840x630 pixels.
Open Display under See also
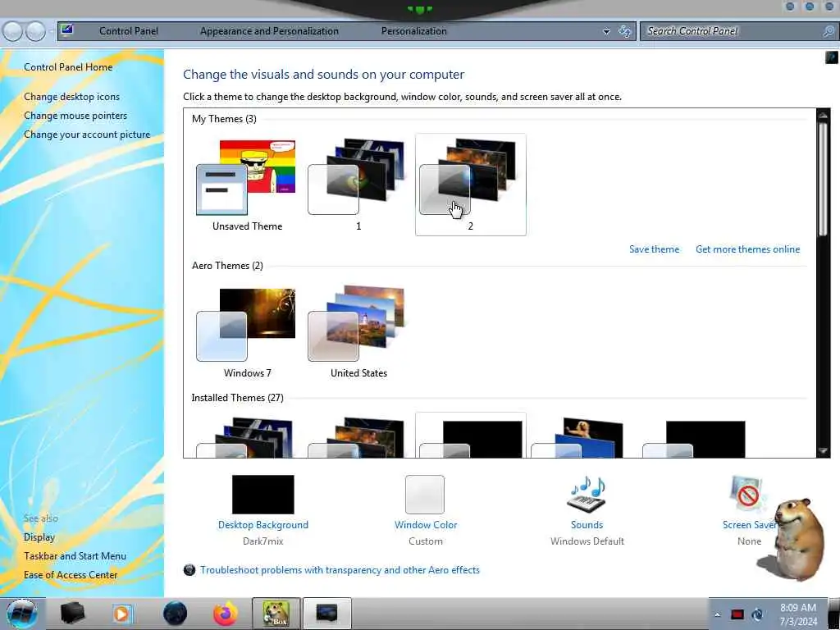[39, 537]
